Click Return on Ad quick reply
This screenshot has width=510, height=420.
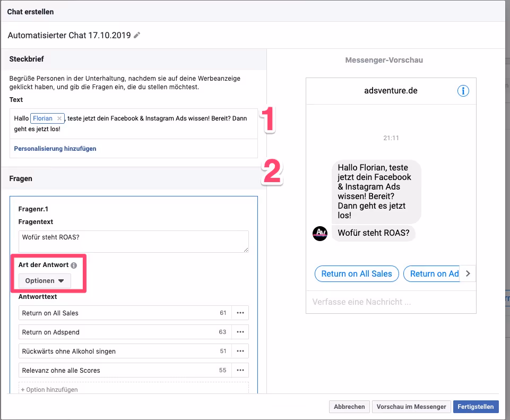[431, 273]
